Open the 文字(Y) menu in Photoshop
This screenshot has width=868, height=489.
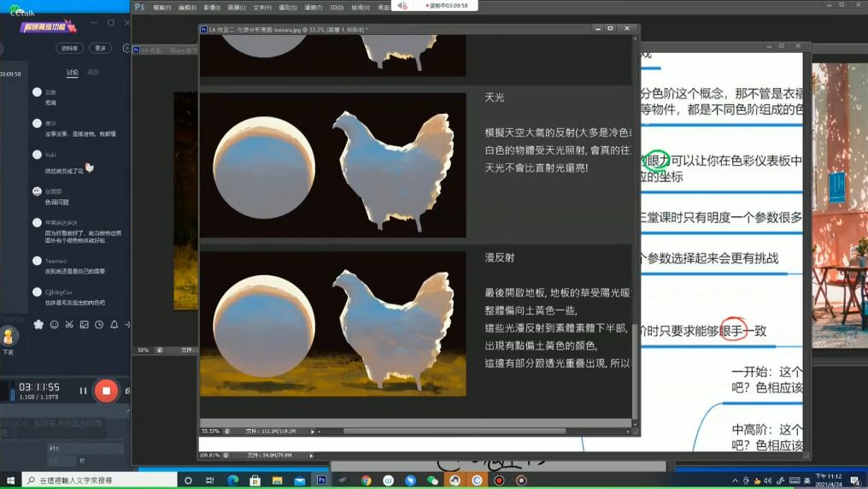point(262,7)
